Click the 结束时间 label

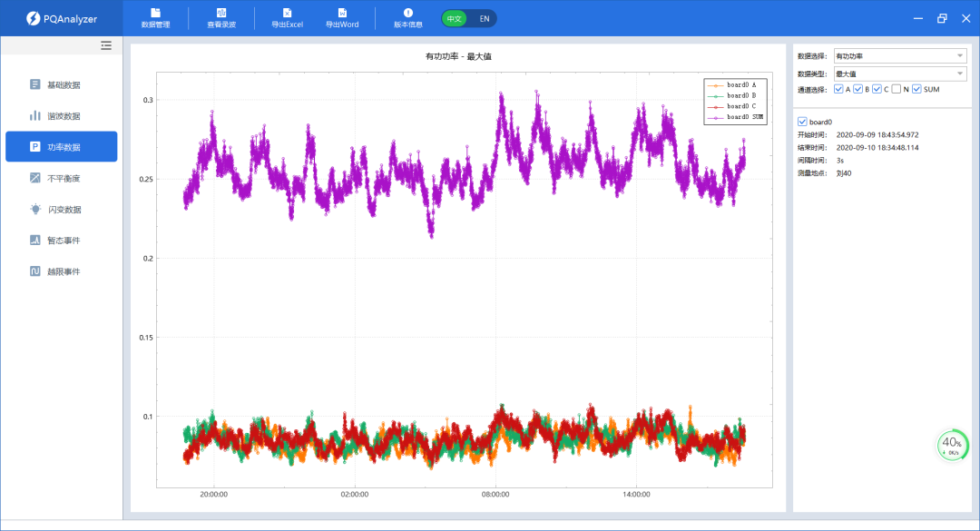[812, 148]
